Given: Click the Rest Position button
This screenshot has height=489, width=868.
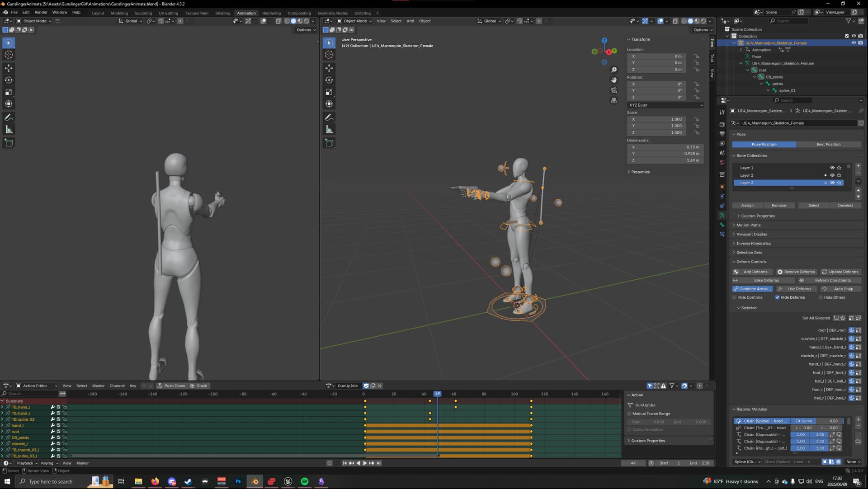Looking at the screenshot, I should 829,145.
